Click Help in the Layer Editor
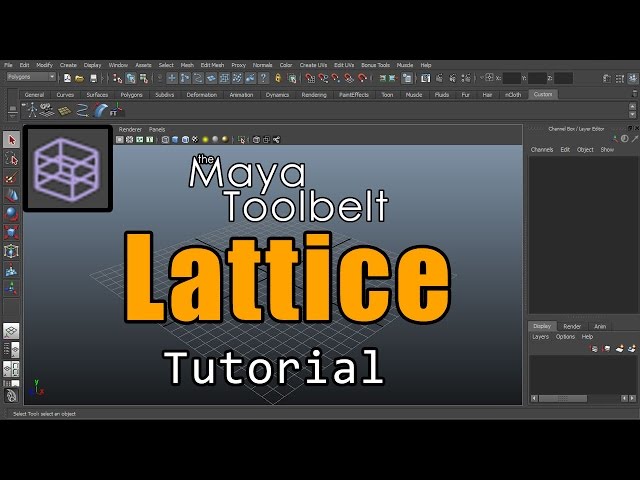Image resolution: width=640 pixels, height=480 pixels. coord(587,337)
